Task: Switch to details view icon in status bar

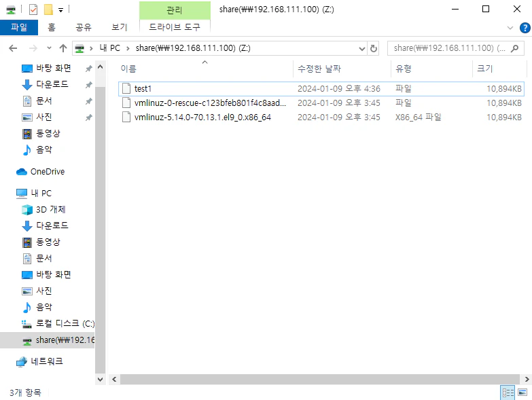Action: click(508, 393)
